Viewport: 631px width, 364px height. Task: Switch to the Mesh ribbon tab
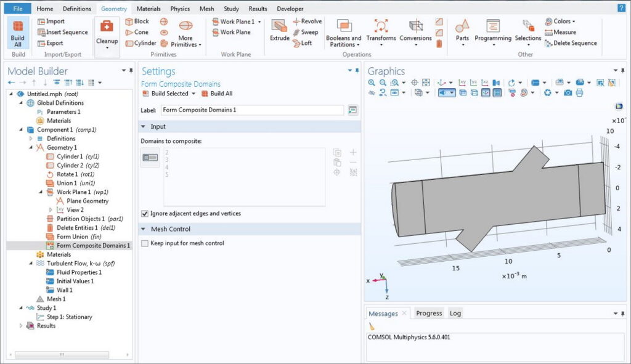[x=206, y=9]
